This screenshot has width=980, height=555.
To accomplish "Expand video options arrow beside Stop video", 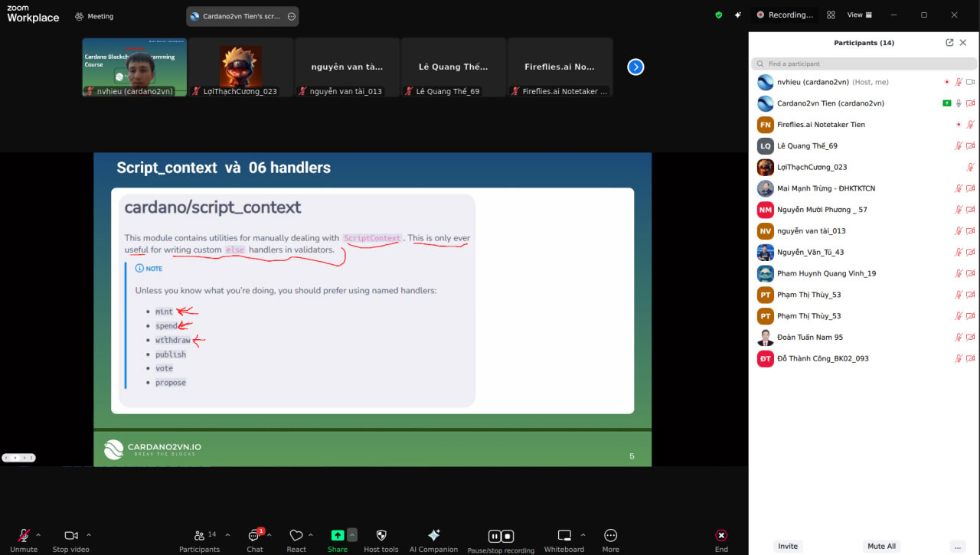I will (89, 535).
